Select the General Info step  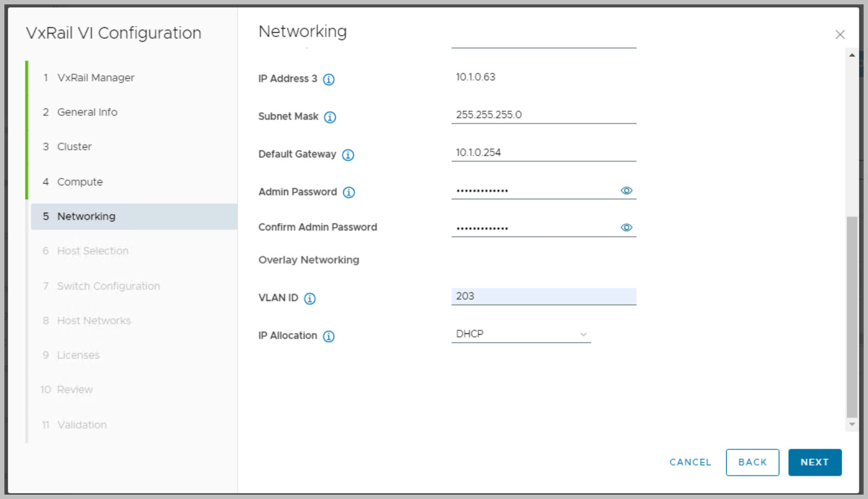87,112
